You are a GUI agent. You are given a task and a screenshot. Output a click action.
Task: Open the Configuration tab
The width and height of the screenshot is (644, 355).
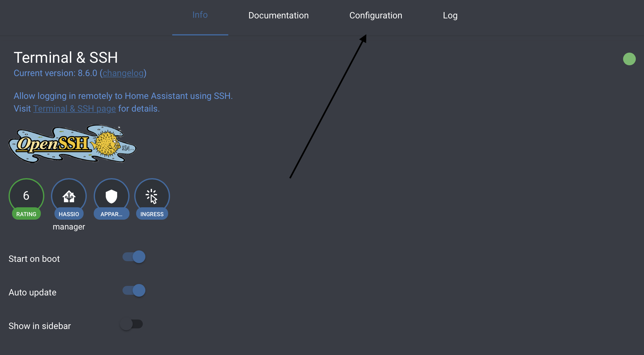(376, 16)
